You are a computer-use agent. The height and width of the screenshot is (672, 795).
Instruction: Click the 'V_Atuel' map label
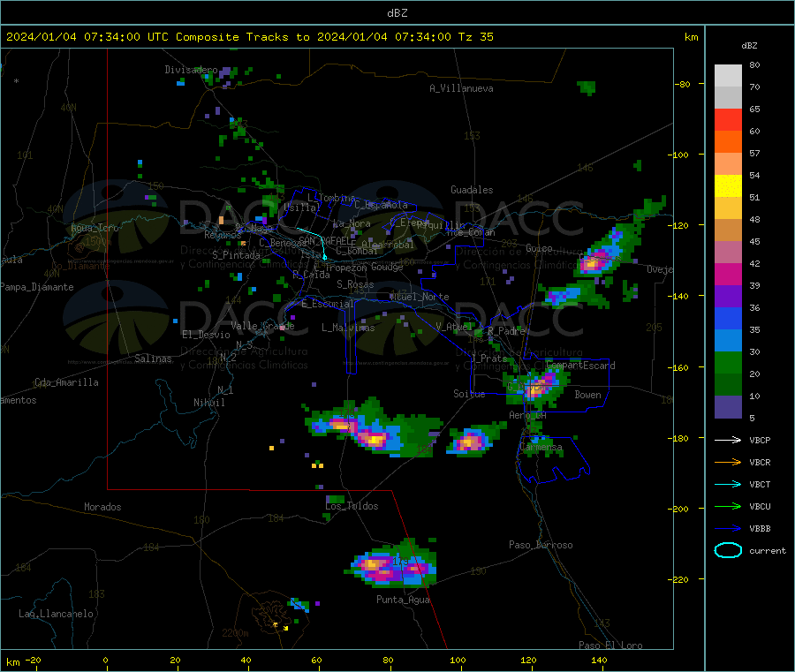[454, 327]
